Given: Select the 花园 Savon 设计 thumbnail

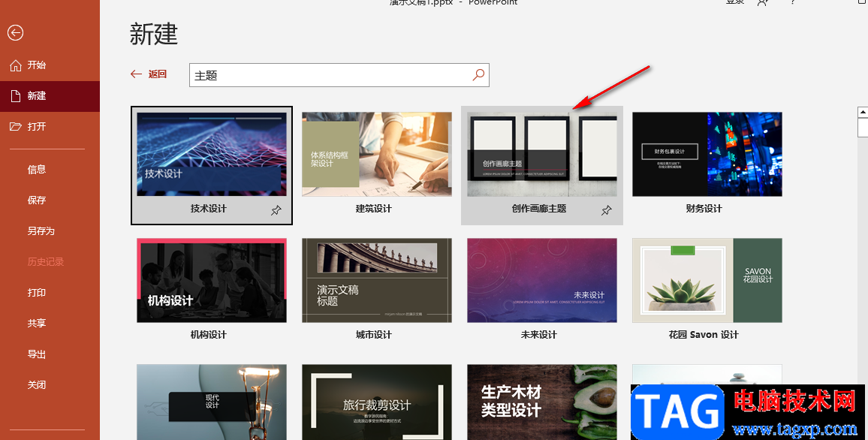Looking at the screenshot, I should pyautogui.click(x=707, y=281).
